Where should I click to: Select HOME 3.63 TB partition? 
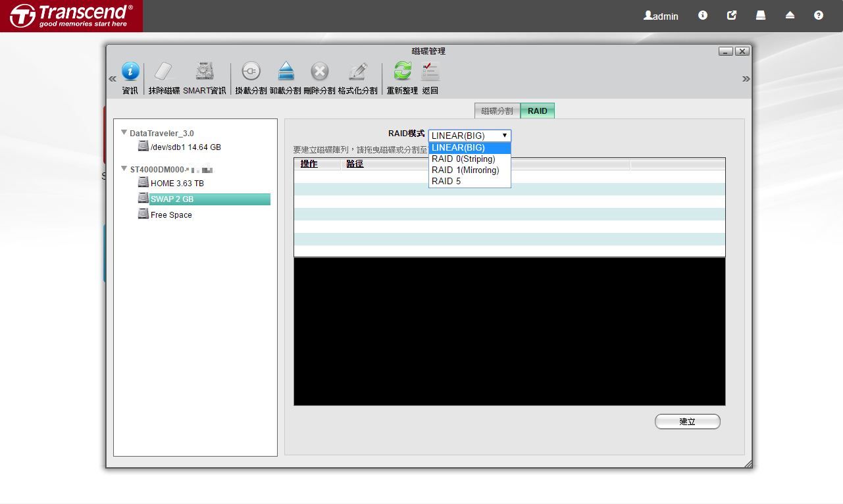(x=177, y=184)
